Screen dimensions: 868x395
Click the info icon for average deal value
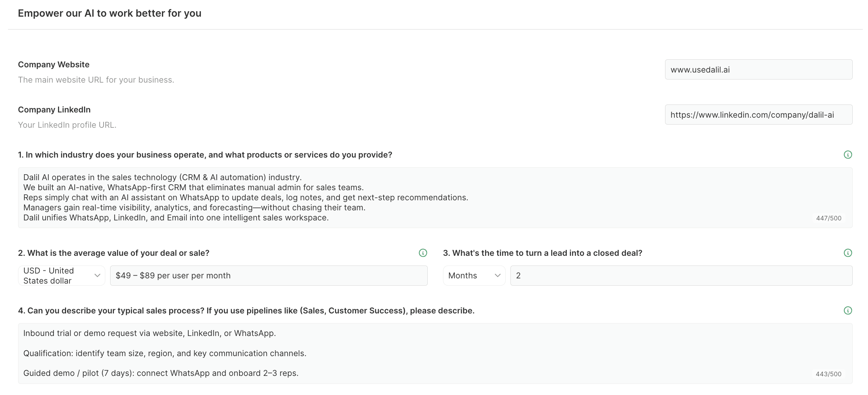423,253
